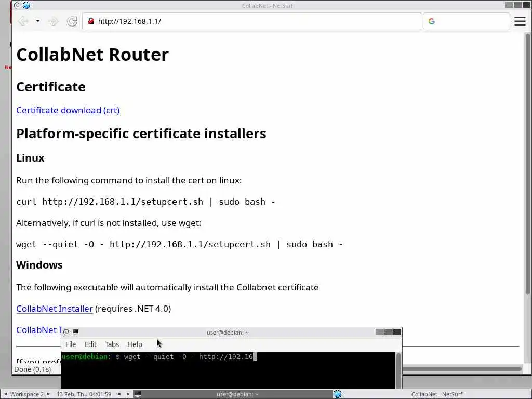
Task: Click the user@debian: ~ terminal title bar
Action: 228,332
